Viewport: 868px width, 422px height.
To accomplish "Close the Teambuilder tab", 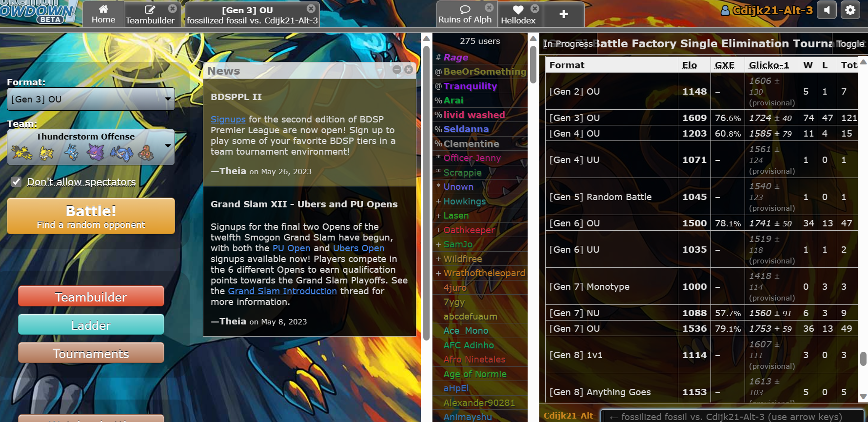I will (x=173, y=8).
